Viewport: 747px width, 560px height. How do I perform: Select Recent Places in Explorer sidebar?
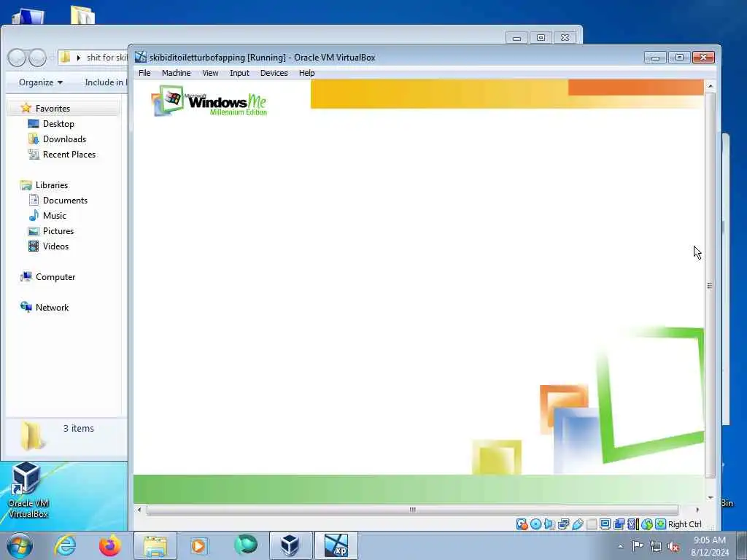tap(69, 155)
